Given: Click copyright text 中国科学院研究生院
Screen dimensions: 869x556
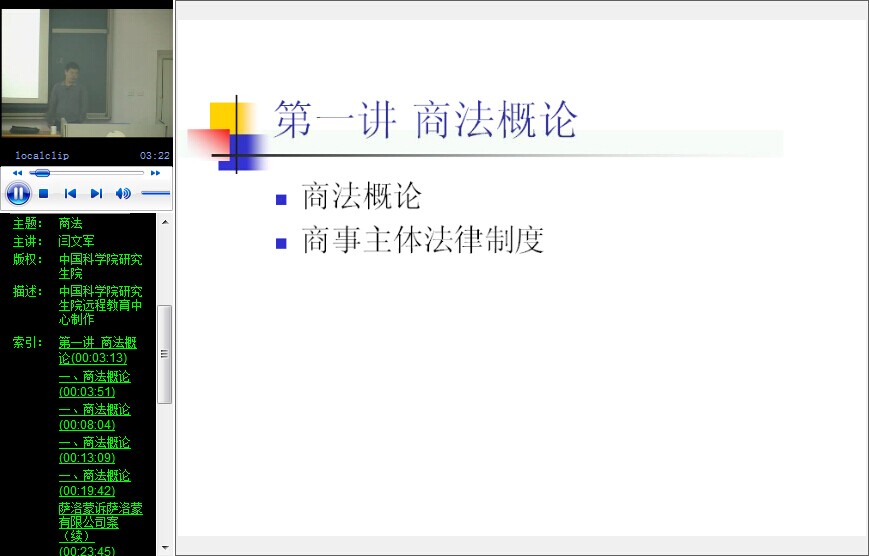Looking at the screenshot, I should pyautogui.click(x=100, y=266).
